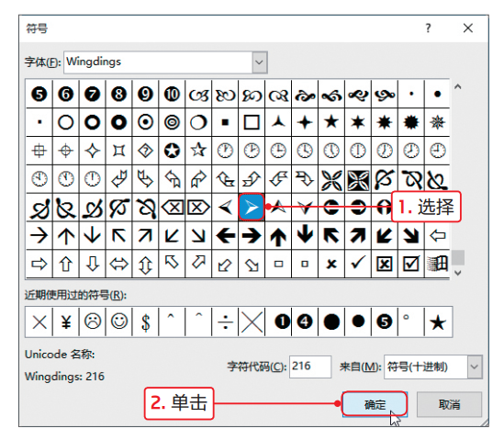Choose the four-petal flower ornament symbol
Image resolution: width=504 pixels, height=440 pixels.
[x=331, y=179]
